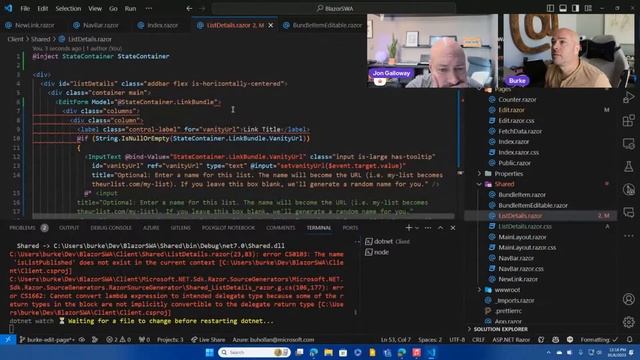Open .prettierrc in the explorer
This screenshot has width=640, height=360.
(x=508, y=311)
